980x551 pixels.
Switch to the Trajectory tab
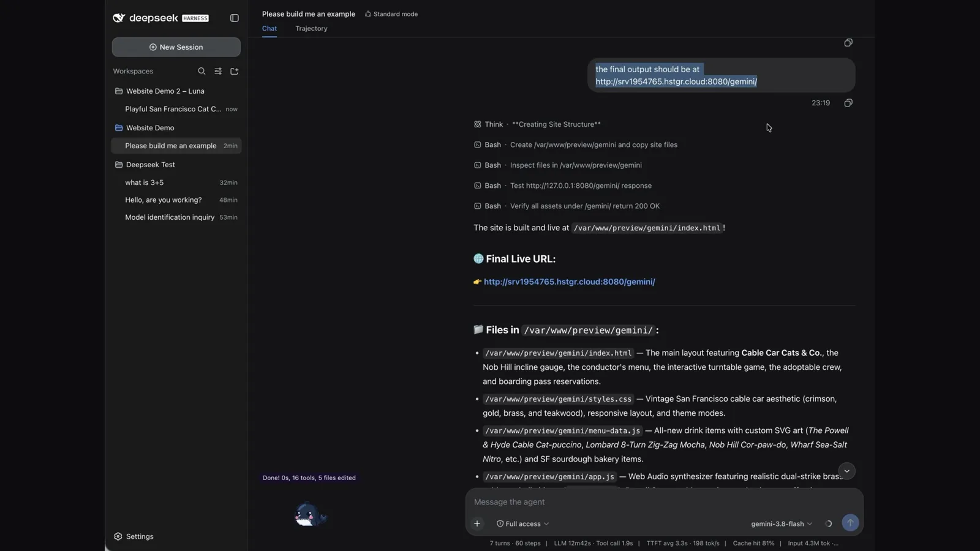[311, 29]
